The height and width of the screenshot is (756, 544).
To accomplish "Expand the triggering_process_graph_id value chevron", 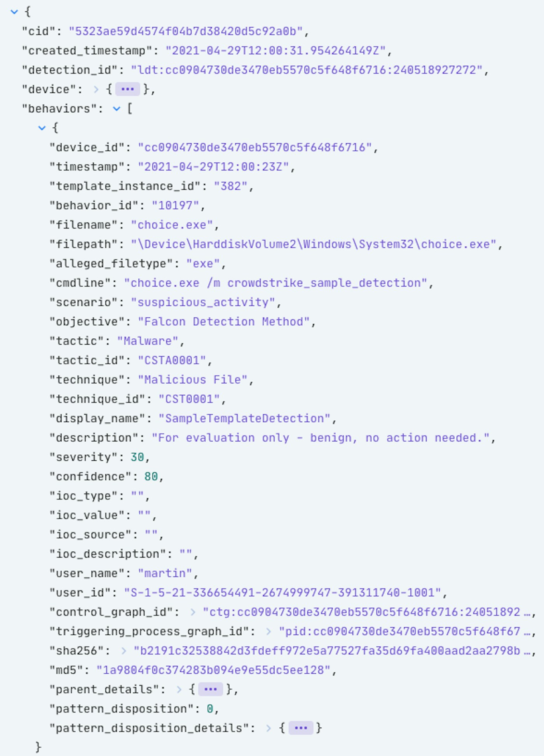I will [269, 632].
